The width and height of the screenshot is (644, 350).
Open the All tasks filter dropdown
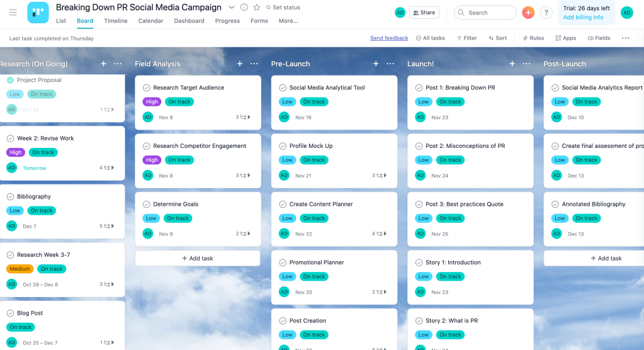tap(430, 38)
